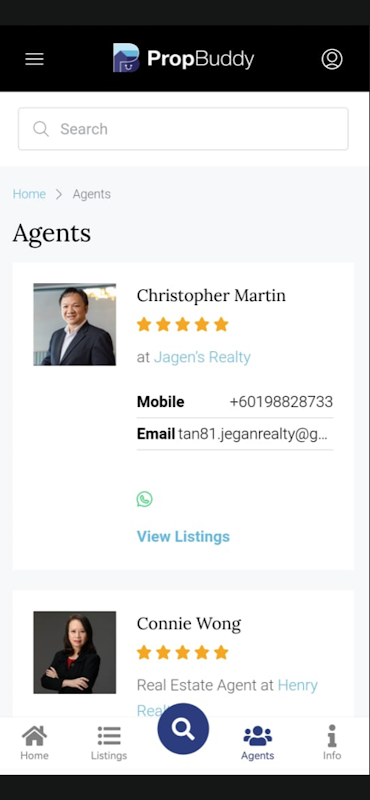Tap the WhatsApp icon for Christopher Martin
Screen dimensions: 370x800
pos(144,498)
